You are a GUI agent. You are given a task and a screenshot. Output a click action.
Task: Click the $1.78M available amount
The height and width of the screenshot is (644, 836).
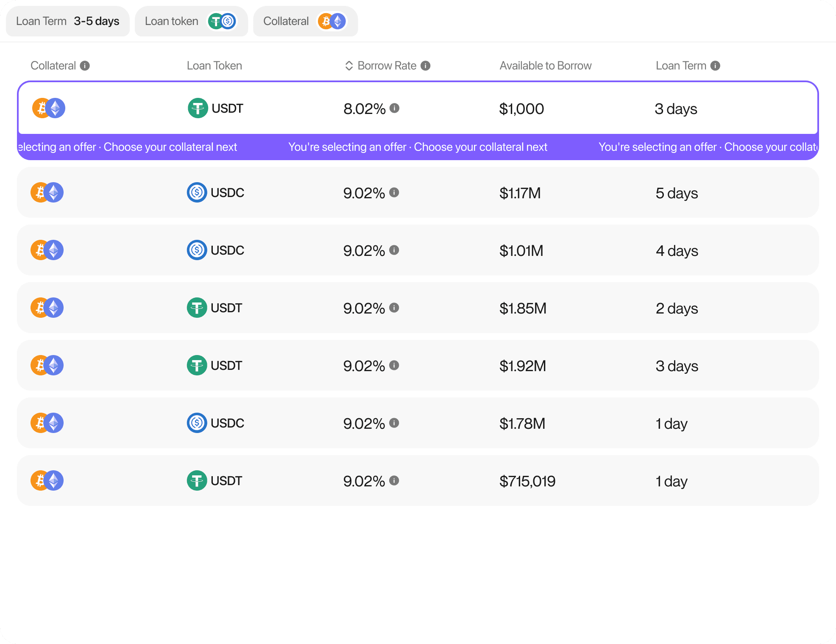coord(522,424)
